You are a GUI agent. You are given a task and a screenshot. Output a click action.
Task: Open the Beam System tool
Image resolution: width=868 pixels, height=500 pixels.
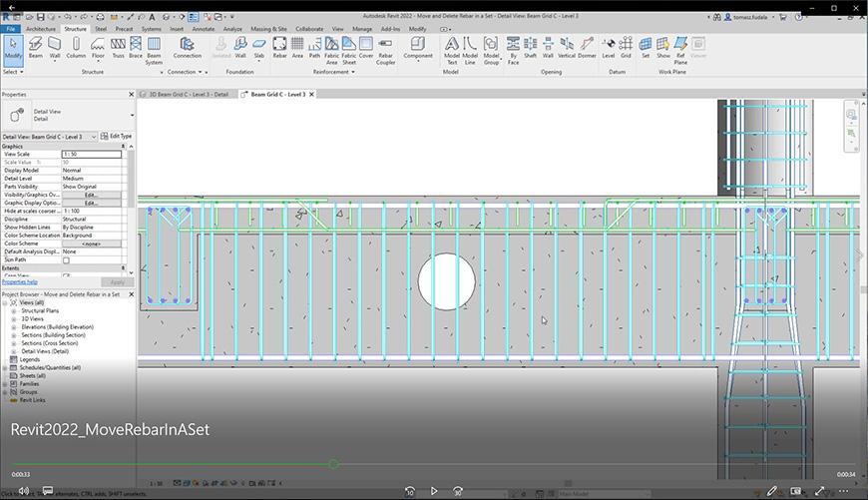pos(154,51)
